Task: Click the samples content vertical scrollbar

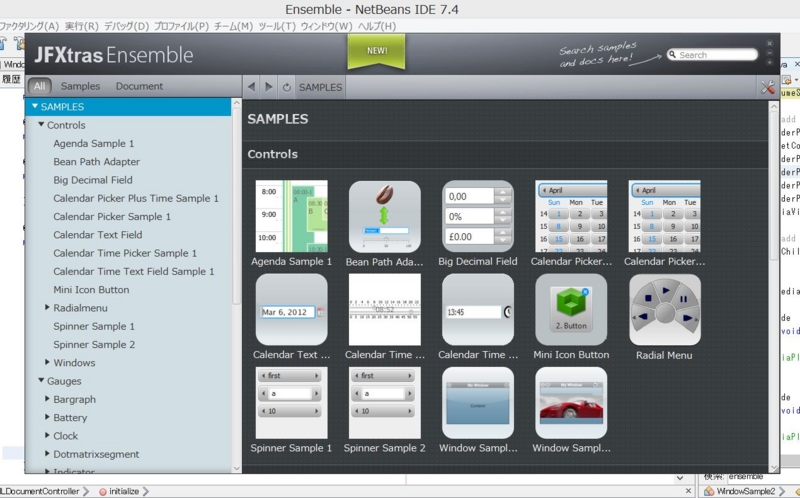Action: tap(773, 184)
